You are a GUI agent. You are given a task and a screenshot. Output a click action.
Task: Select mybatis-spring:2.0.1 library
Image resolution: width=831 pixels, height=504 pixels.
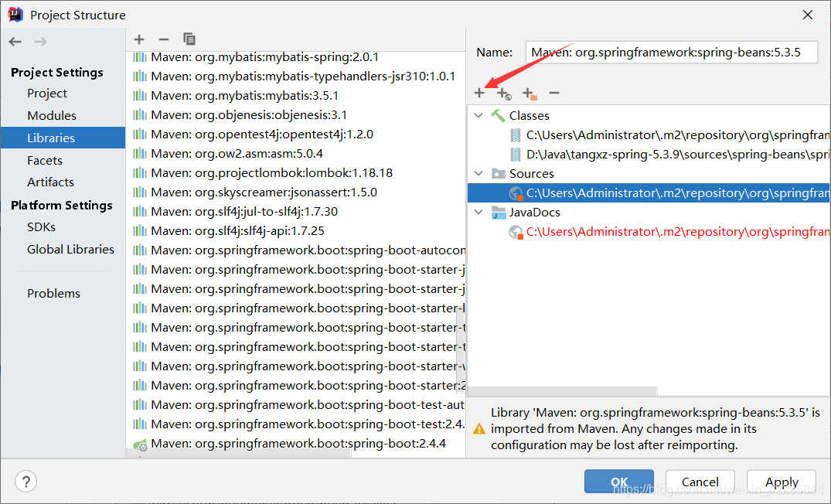tap(296, 56)
